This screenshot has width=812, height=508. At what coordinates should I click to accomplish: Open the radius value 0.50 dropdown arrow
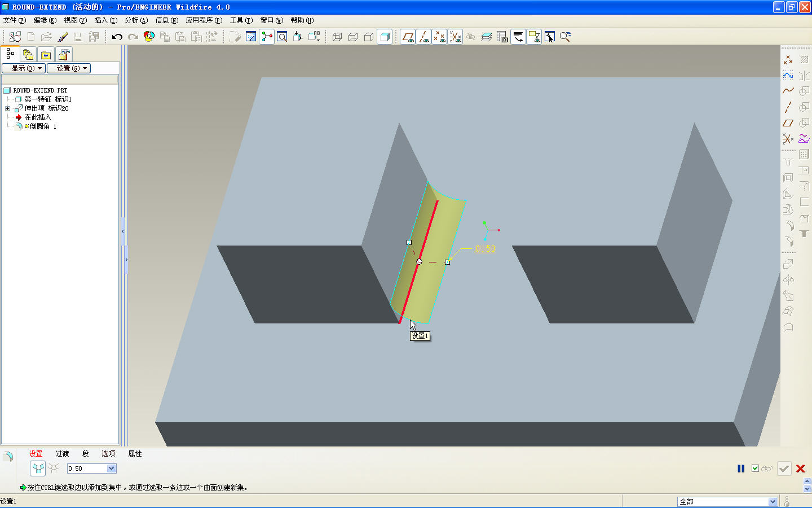click(x=112, y=468)
